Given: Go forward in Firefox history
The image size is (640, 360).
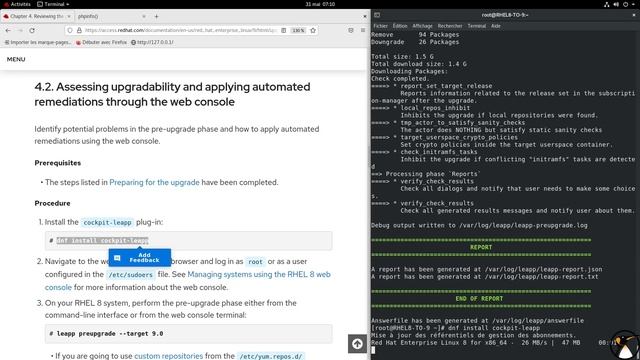Looking at the screenshot, I should [x=20, y=31].
